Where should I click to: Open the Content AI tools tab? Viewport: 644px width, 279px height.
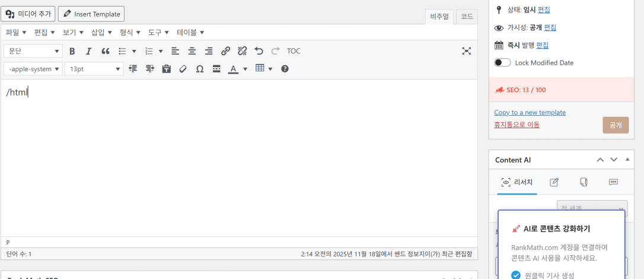point(584,182)
